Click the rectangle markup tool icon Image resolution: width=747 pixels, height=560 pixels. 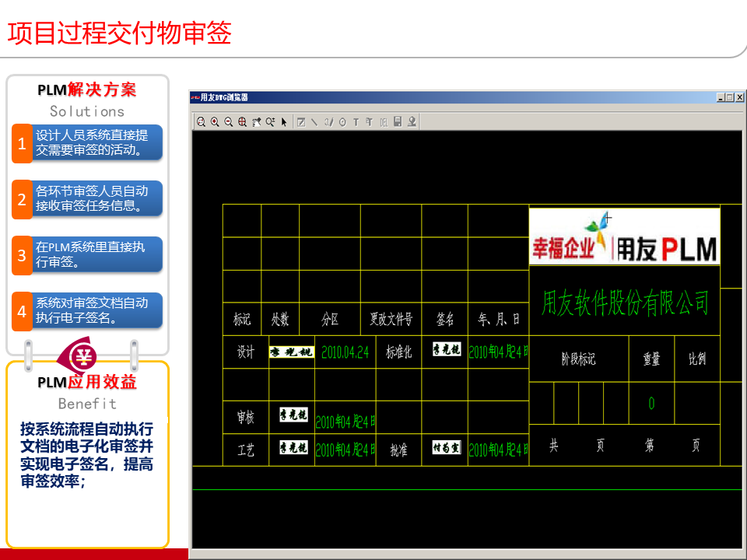pyautogui.click(x=301, y=122)
